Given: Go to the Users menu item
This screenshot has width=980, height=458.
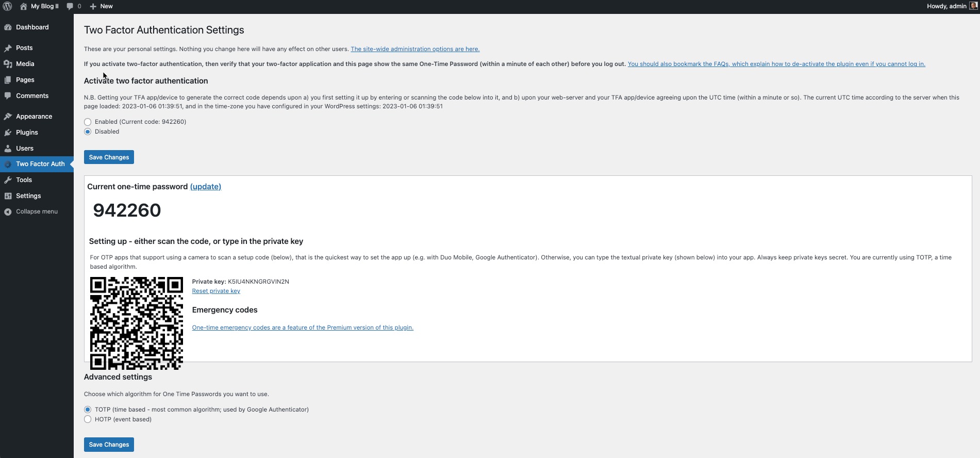Looking at the screenshot, I should coord(25,149).
